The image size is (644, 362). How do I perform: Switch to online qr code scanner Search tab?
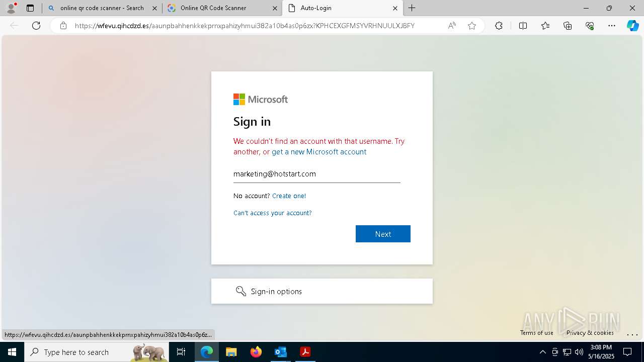coord(102,8)
